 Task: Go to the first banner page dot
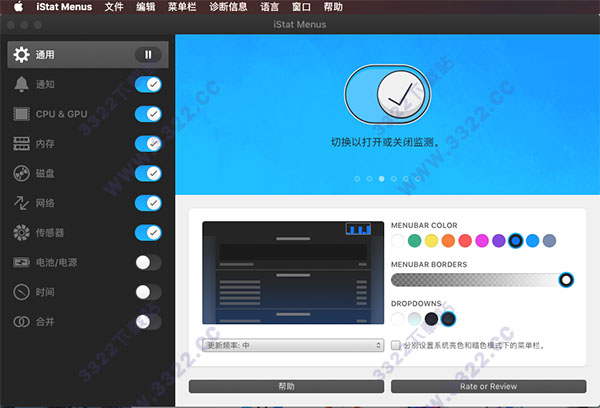pyautogui.click(x=357, y=179)
